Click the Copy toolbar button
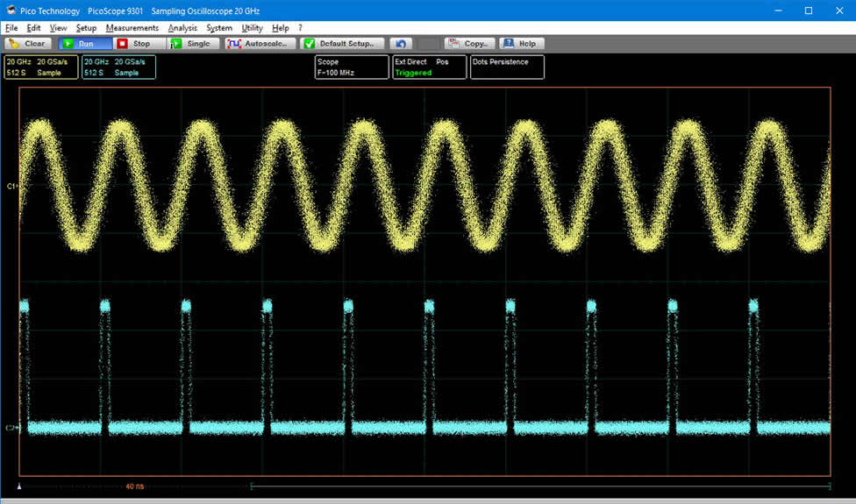This screenshot has height=504, width=856. coord(471,44)
